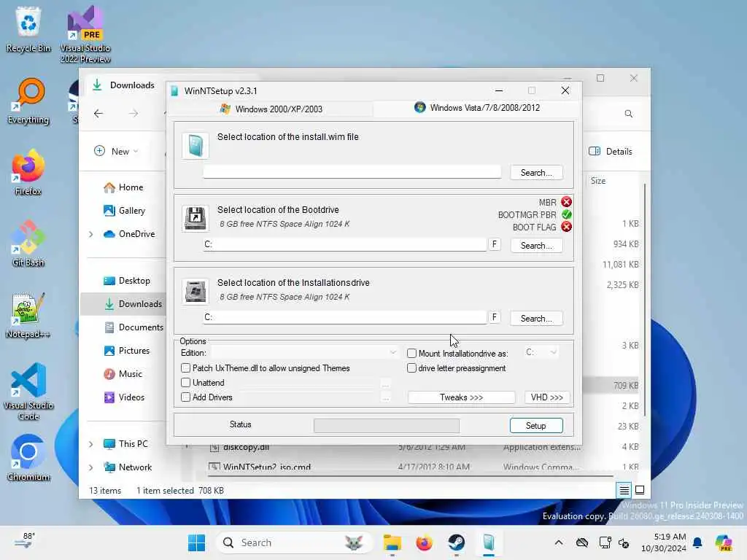The image size is (747, 560).
Task: Toggle the Add Drivers checkbox
Action: coord(186,397)
